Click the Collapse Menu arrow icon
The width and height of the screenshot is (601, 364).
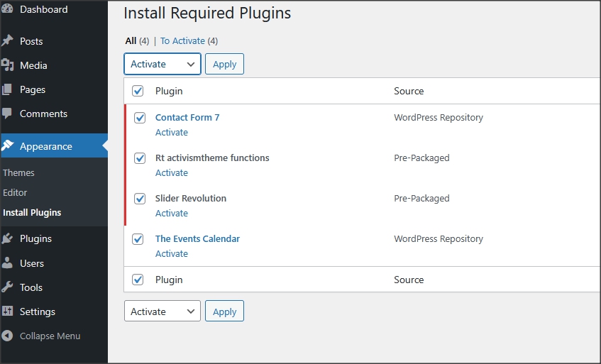[x=8, y=336]
